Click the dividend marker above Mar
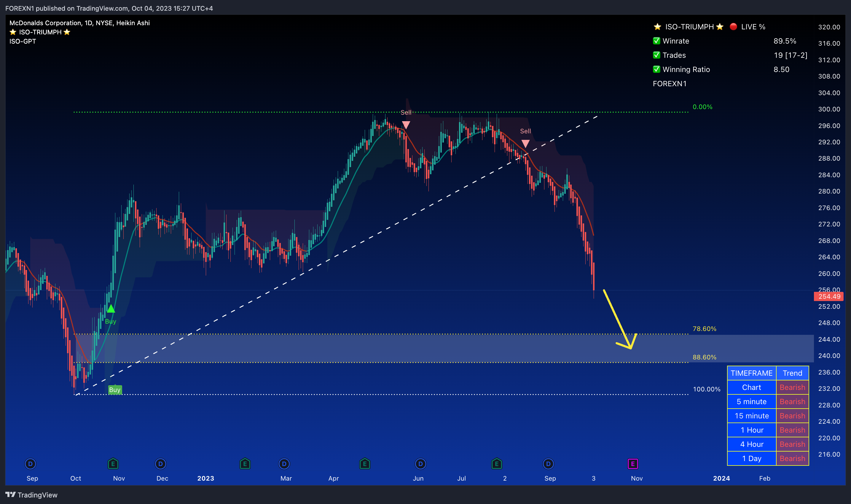Screen dimensions: 851x504 [284, 464]
